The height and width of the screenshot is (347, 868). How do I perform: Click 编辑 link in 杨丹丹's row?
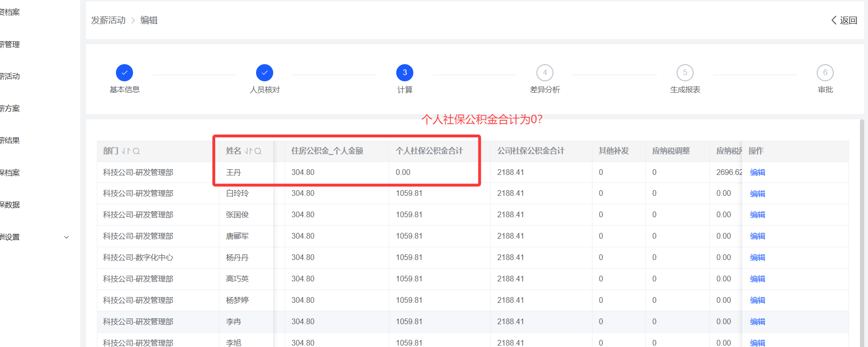click(x=757, y=258)
